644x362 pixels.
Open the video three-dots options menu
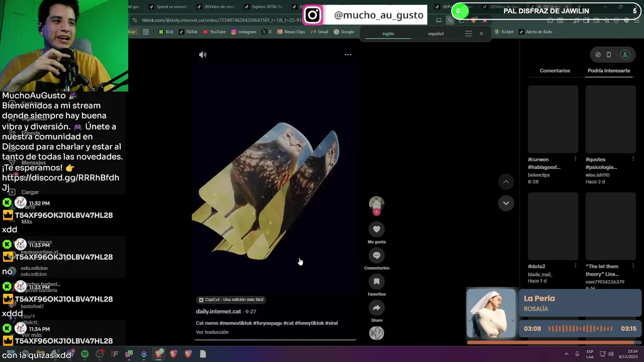pos(348,54)
